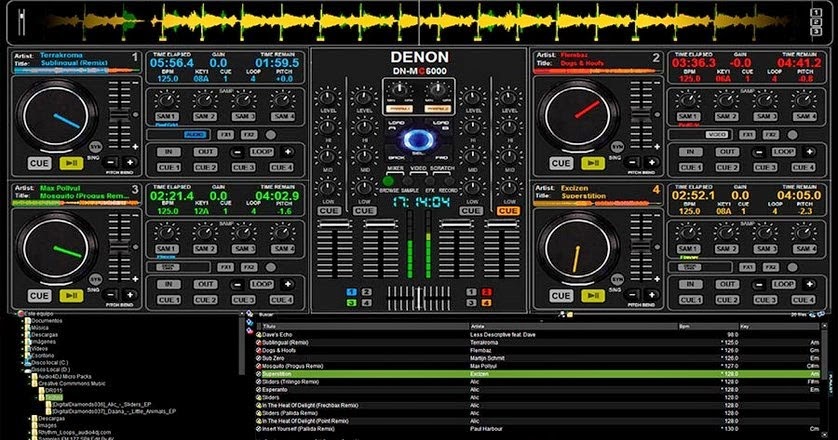This screenshot has height=440, width=838.
Task: Toggle play/pause on deck 4
Action: tap(593, 296)
